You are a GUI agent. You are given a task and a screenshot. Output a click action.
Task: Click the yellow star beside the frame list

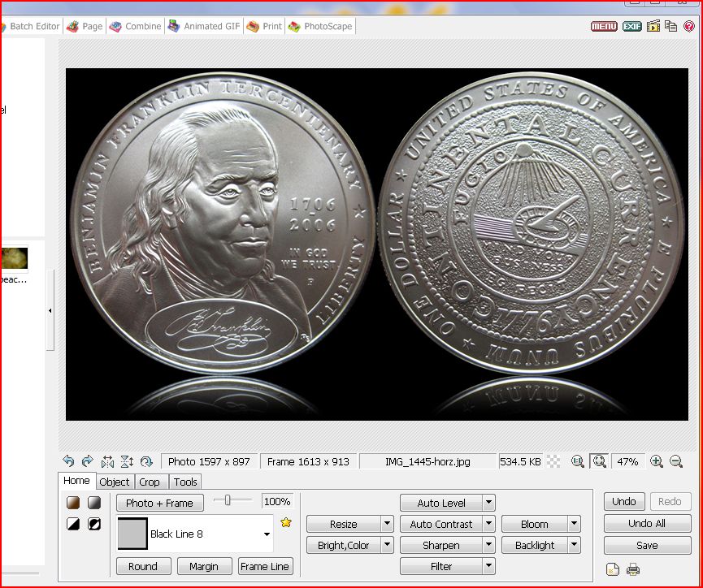pos(286,523)
